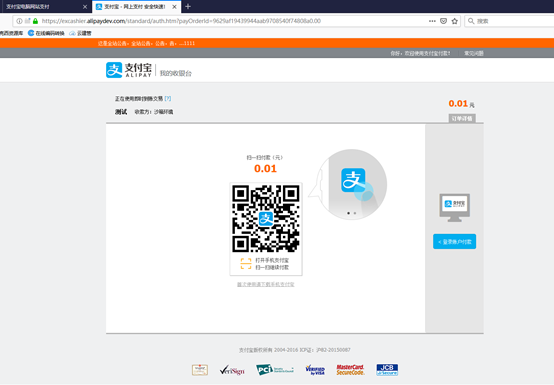Open a new browser tab with plus
The height and width of the screenshot is (385, 554).
point(188,6)
